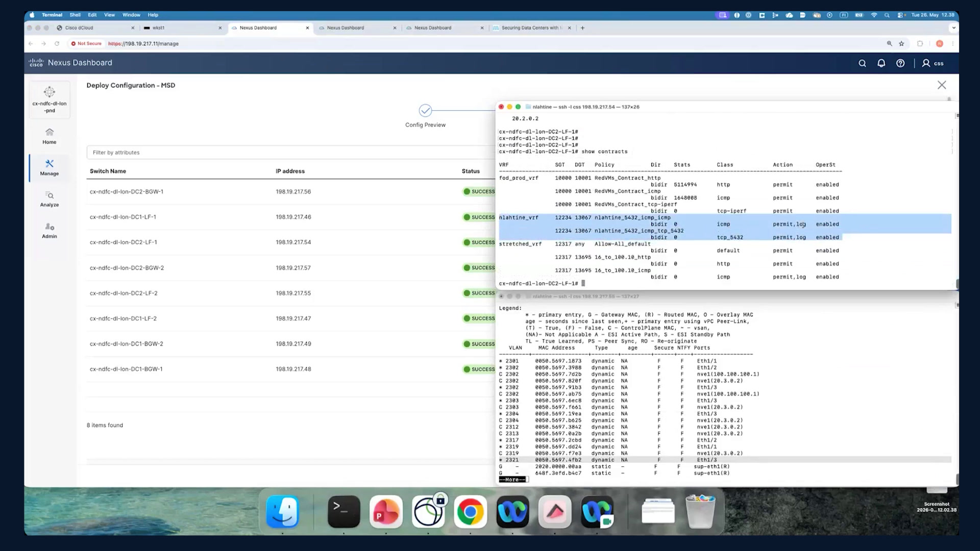Click the browser address bar URL
The width and height of the screenshot is (980, 551).
click(143, 44)
